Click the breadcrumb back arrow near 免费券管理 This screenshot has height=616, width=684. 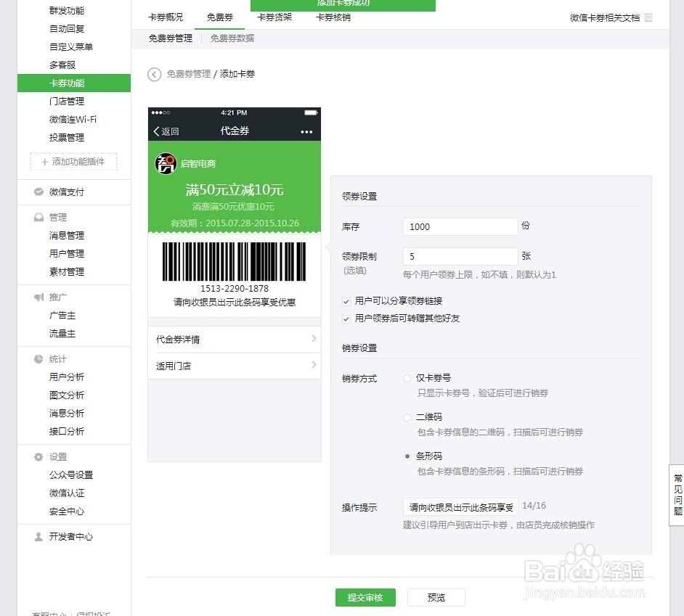(x=153, y=73)
